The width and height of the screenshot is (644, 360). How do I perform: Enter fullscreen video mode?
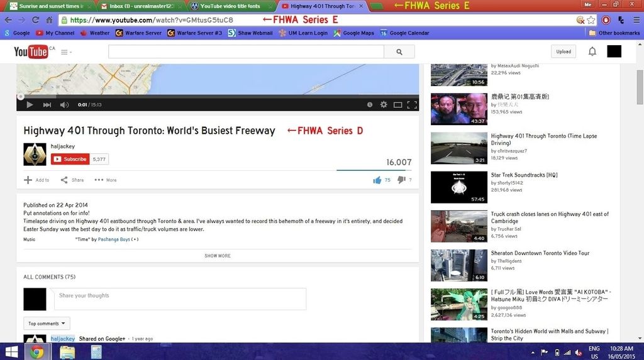[x=412, y=105]
